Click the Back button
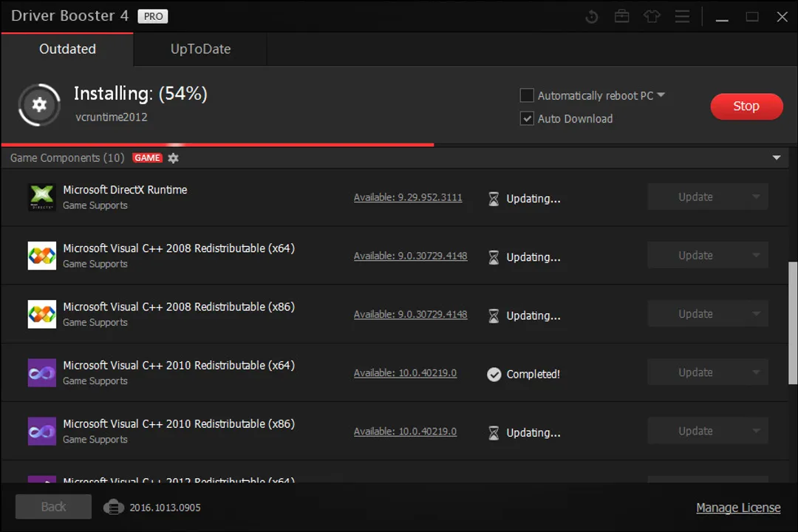This screenshot has height=532, width=798. [x=53, y=507]
